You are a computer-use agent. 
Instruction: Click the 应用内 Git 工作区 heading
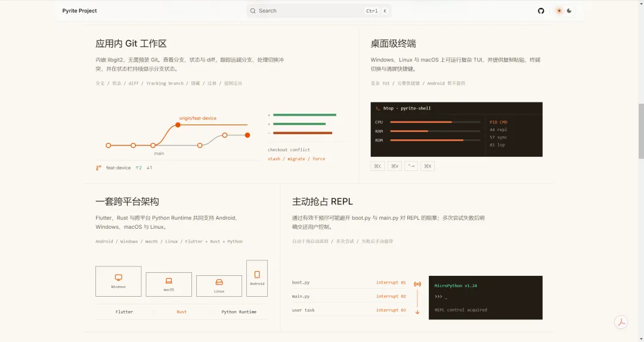pos(131,43)
